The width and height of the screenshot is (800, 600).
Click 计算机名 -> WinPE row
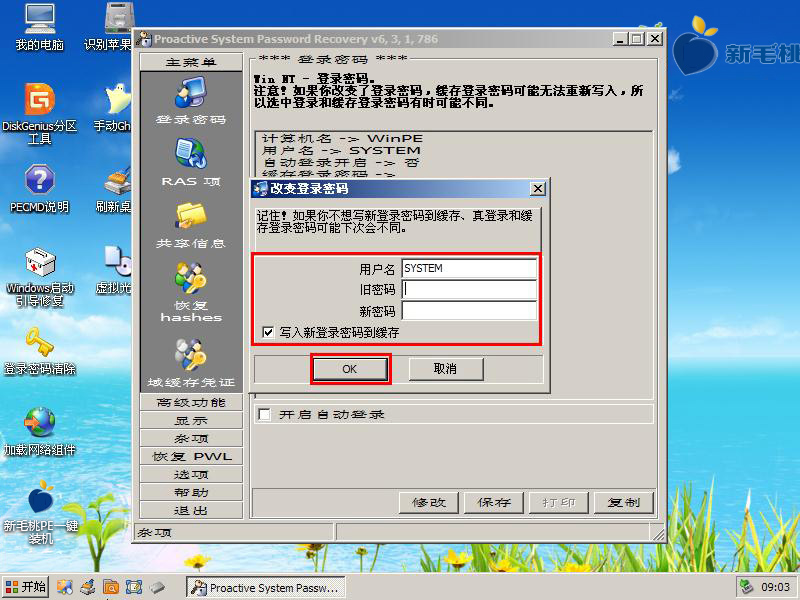tap(342, 139)
